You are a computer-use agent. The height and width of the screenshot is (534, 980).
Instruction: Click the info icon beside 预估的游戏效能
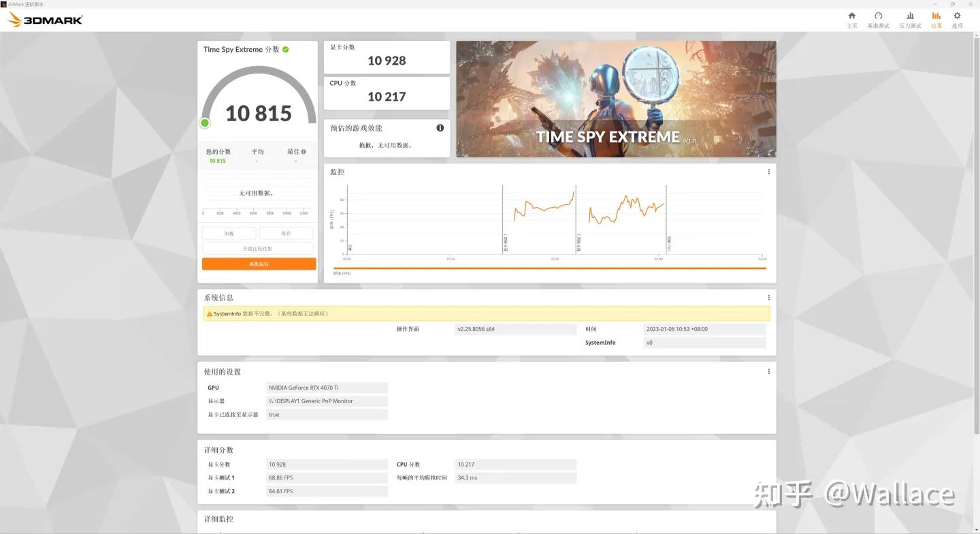point(440,127)
